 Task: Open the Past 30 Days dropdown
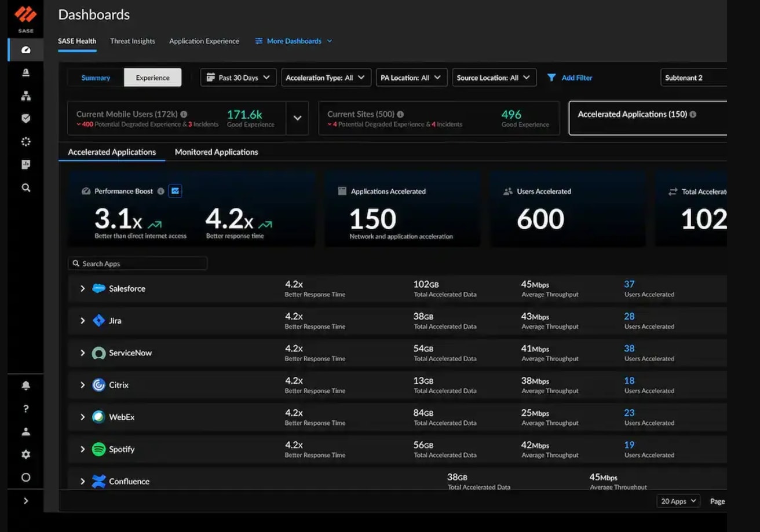(239, 78)
